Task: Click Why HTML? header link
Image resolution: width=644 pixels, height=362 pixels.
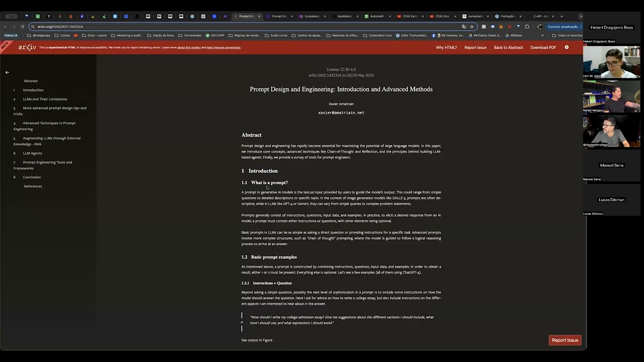Action: pyautogui.click(x=446, y=47)
